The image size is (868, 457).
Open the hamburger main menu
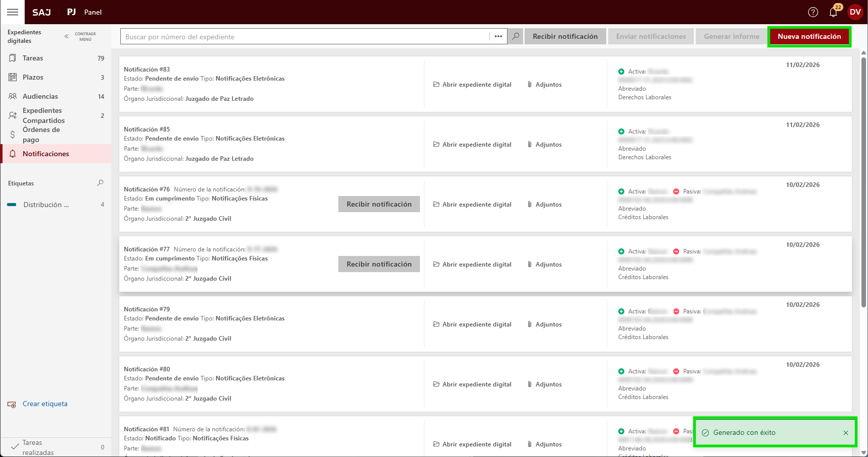click(x=13, y=12)
